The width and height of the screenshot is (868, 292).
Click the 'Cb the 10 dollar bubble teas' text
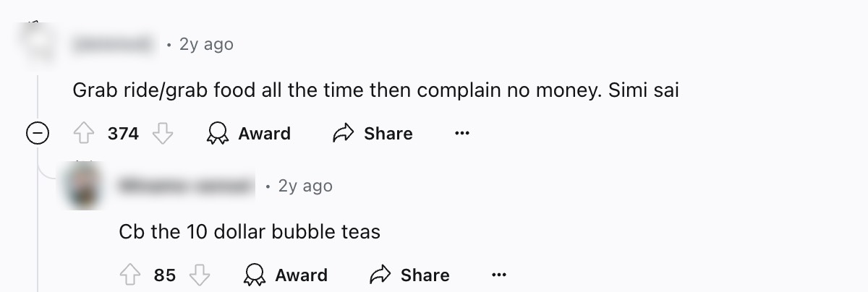click(250, 233)
